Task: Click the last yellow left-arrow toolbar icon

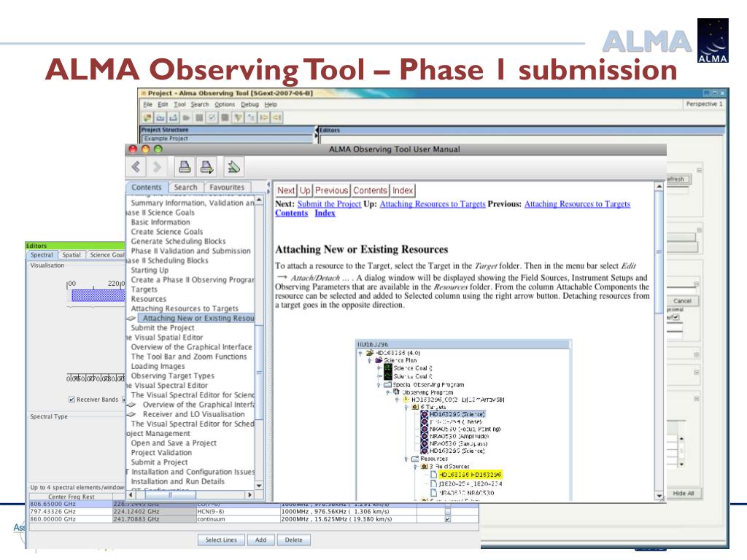Action: [276, 117]
